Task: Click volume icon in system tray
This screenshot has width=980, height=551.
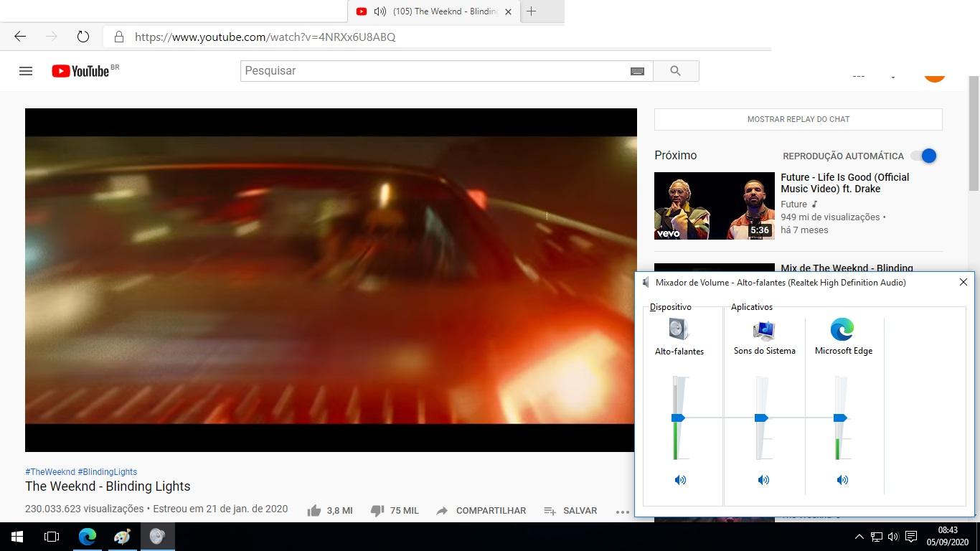Action: click(893, 537)
